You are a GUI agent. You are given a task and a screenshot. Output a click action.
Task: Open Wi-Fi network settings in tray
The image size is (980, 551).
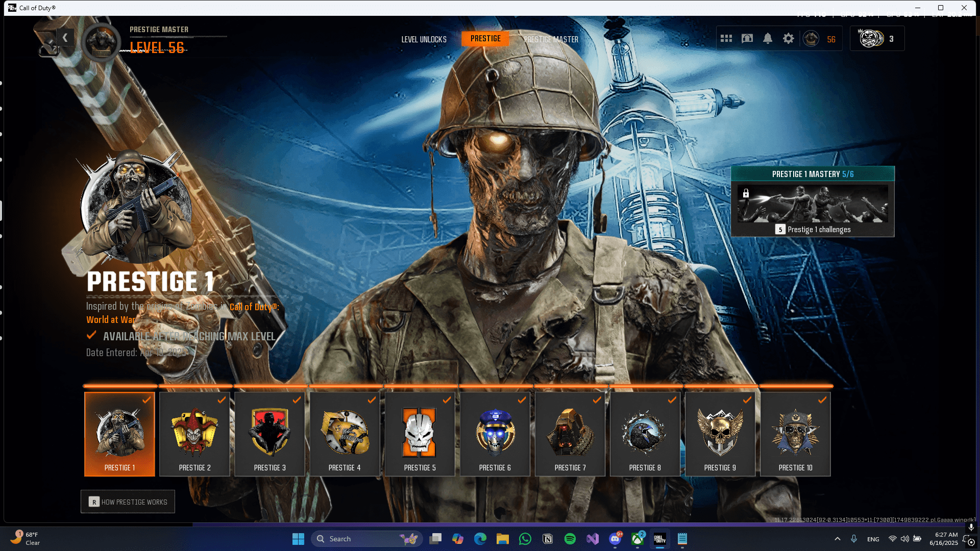point(893,539)
